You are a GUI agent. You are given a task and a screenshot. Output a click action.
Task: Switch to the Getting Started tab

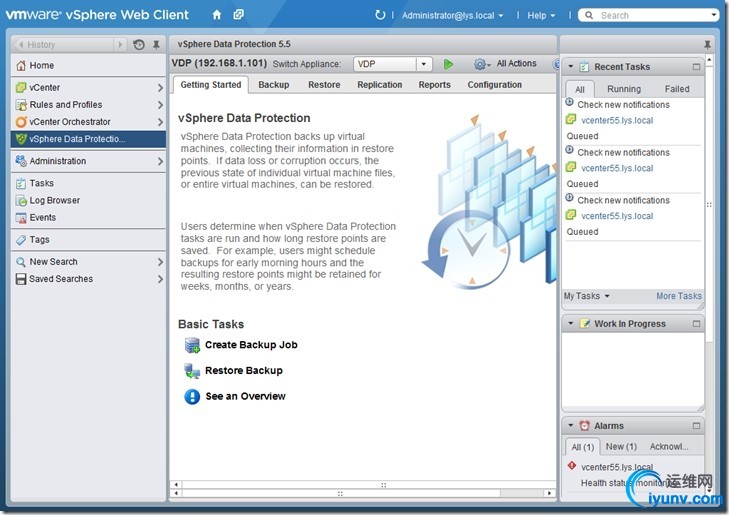tap(211, 85)
